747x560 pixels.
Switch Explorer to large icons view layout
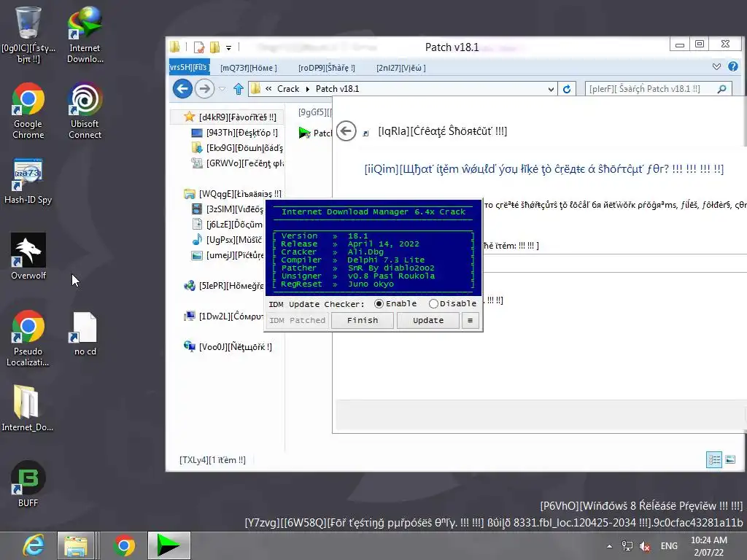[x=730, y=459]
